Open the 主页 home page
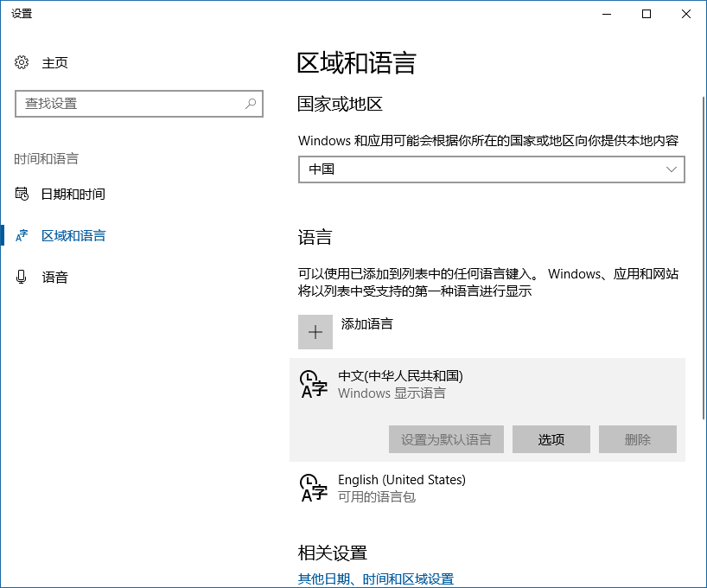Viewport: 707px width, 588px height. click(x=55, y=62)
